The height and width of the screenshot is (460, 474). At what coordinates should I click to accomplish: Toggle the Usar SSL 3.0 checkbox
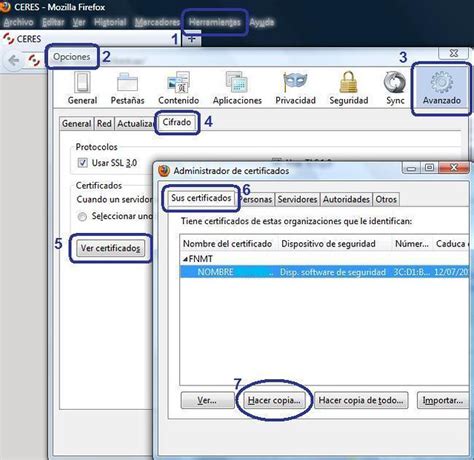82,163
